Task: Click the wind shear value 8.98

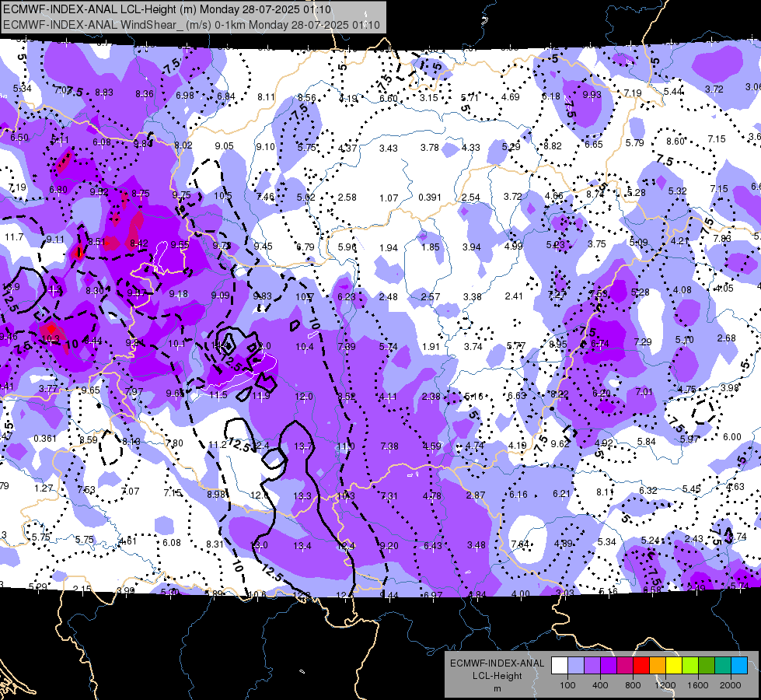Action: [216, 494]
